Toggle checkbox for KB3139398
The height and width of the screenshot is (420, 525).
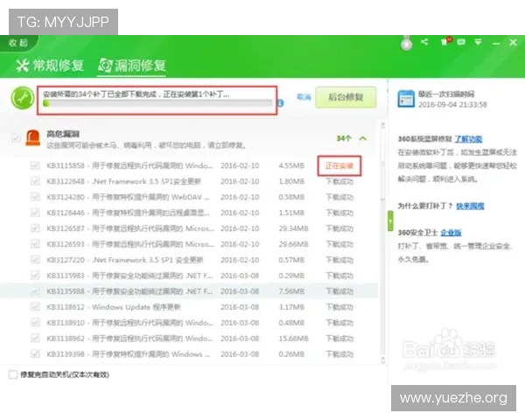tap(35, 354)
